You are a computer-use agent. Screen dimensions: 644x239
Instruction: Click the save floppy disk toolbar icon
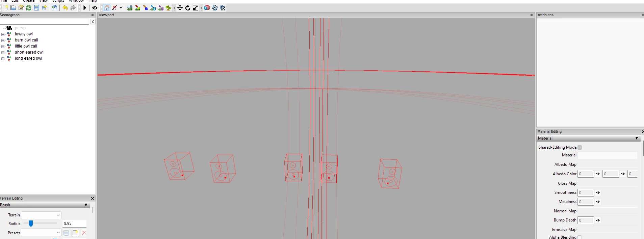click(36, 8)
